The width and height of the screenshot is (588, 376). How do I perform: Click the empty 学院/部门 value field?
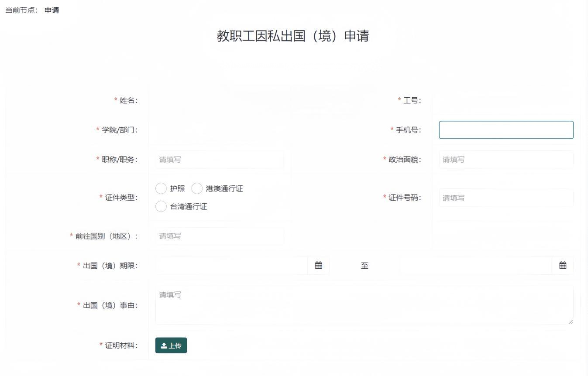pos(219,130)
